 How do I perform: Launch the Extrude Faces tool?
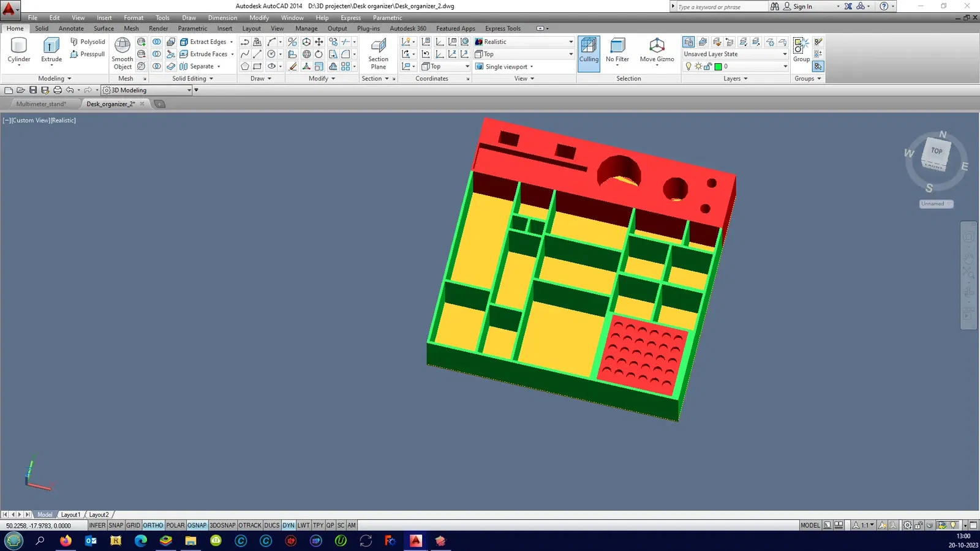tap(206, 54)
